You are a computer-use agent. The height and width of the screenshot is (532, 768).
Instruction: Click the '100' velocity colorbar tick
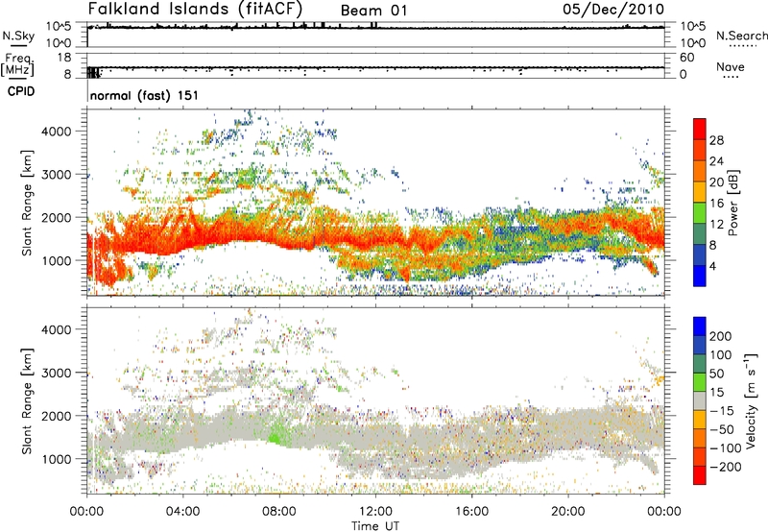pyautogui.click(x=721, y=354)
